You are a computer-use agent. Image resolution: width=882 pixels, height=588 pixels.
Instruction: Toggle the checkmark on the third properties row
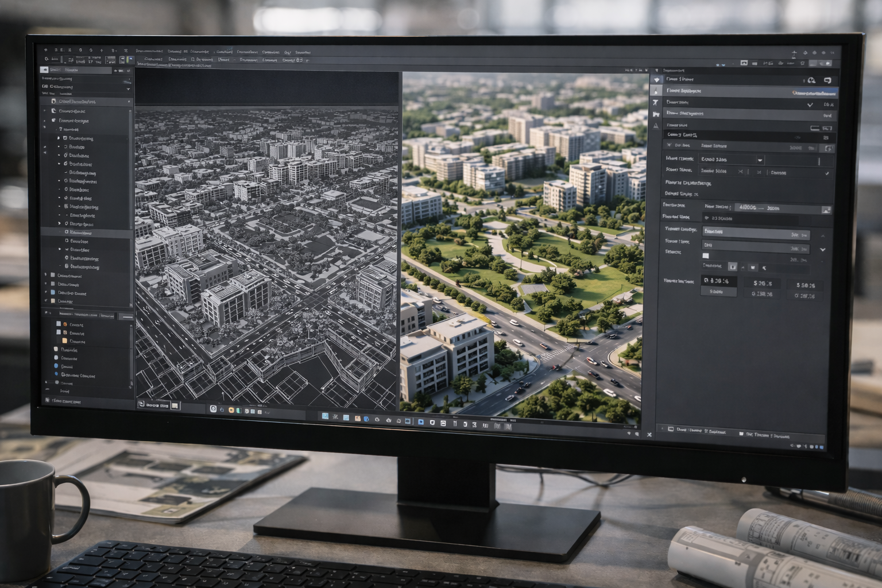pyautogui.click(x=810, y=105)
